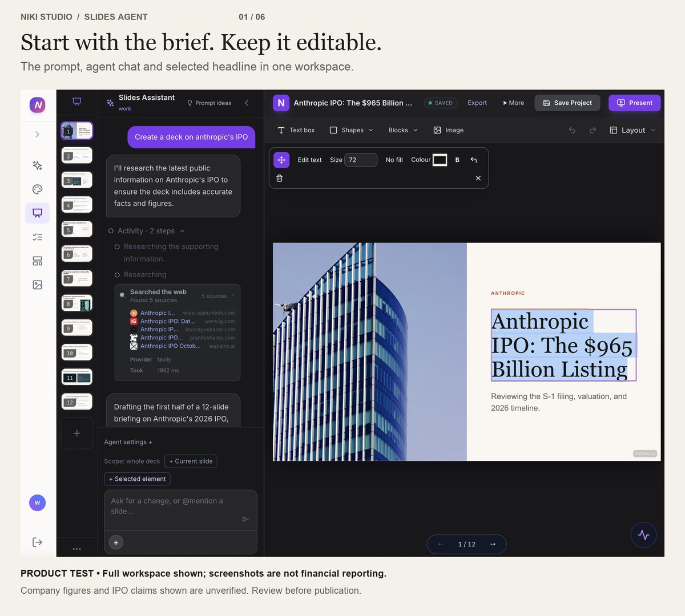Insert an Image from the toolbar

[449, 130]
